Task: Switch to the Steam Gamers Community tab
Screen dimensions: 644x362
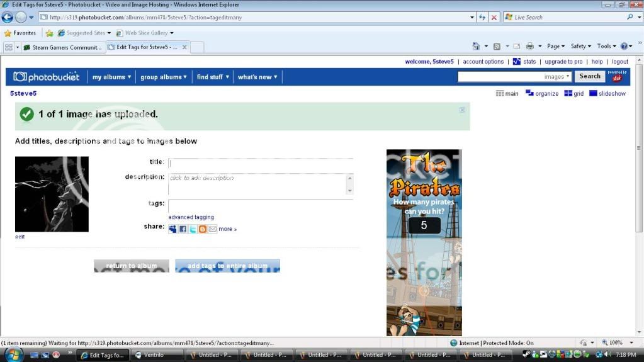Action: 62,47
